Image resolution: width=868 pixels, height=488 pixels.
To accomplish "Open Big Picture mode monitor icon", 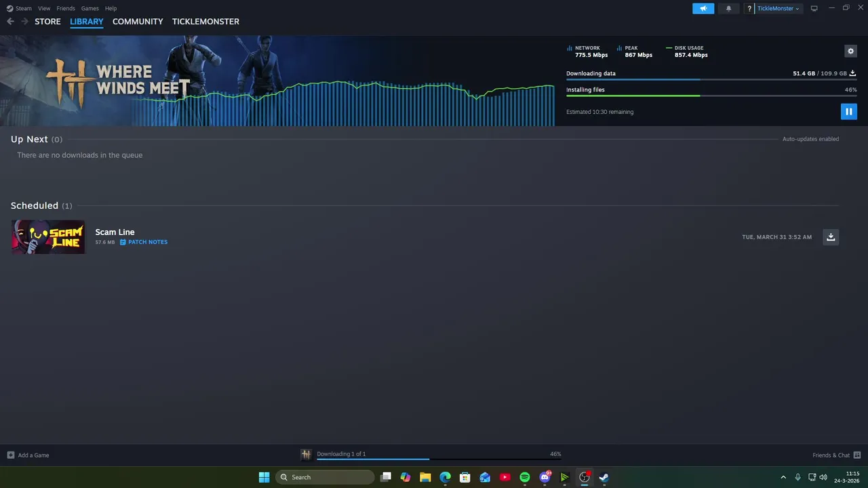I will [x=814, y=8].
